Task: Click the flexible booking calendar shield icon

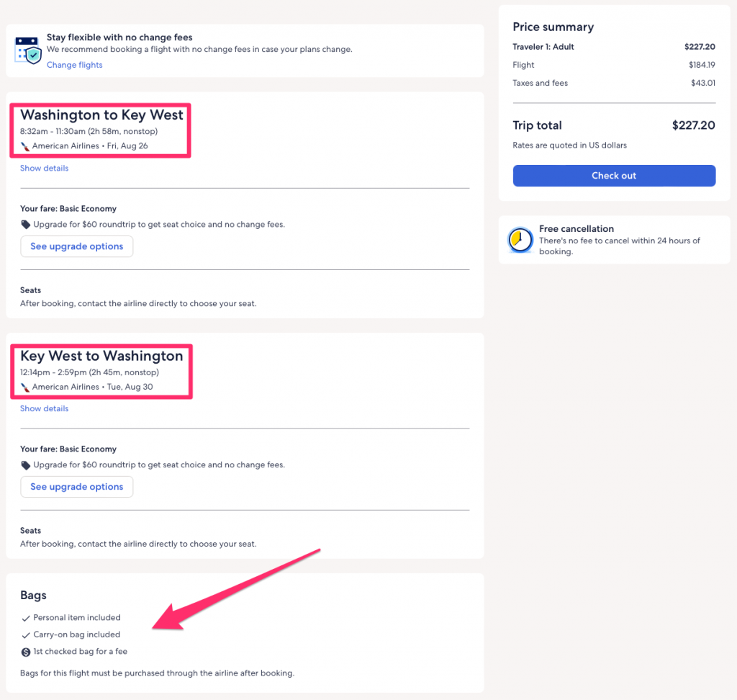Action: [28, 50]
